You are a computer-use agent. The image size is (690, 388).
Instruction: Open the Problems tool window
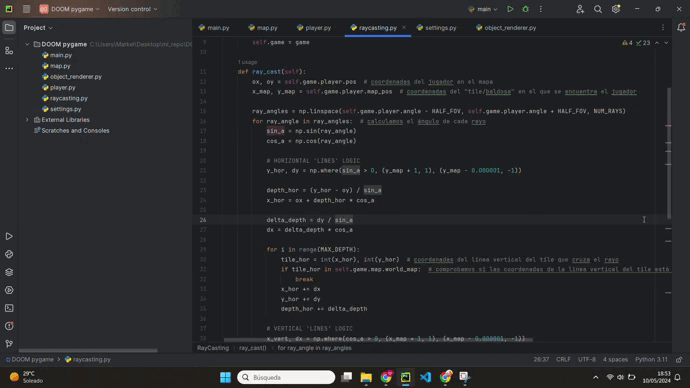pos(9,326)
